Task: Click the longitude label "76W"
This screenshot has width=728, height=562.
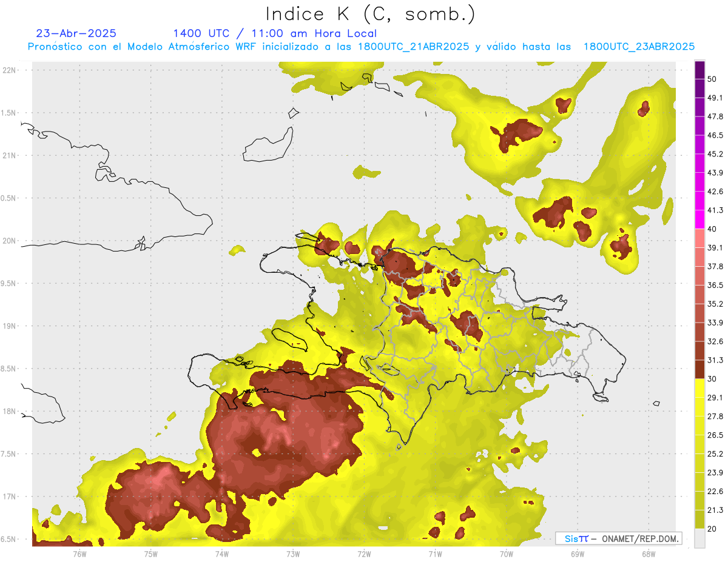Action: pyautogui.click(x=79, y=554)
